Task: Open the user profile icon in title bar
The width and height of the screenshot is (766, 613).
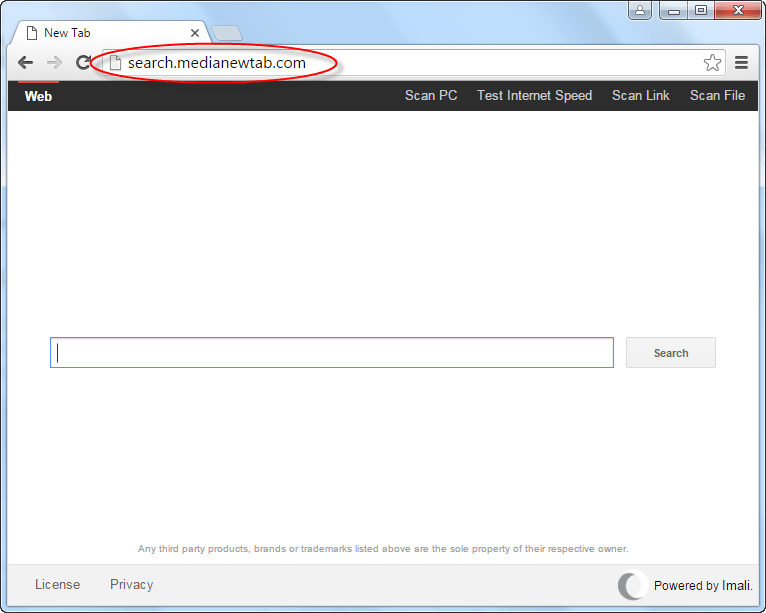Action: pos(639,10)
